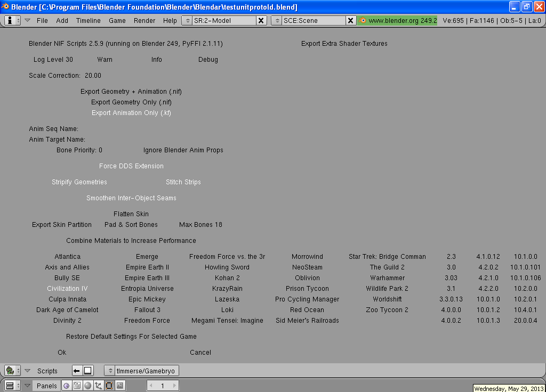Click the fullscreen window icon in Scripts header
The width and height of the screenshot is (546, 392).
click(x=88, y=371)
